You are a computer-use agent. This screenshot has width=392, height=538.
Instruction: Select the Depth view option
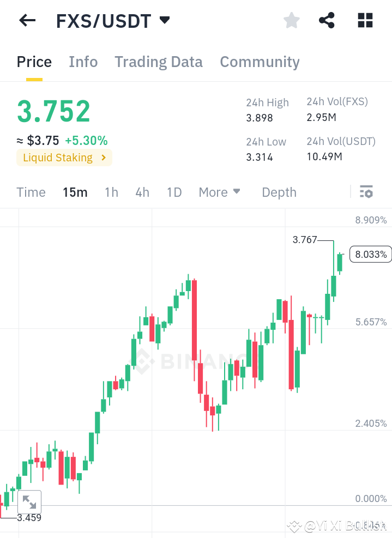pos(279,192)
